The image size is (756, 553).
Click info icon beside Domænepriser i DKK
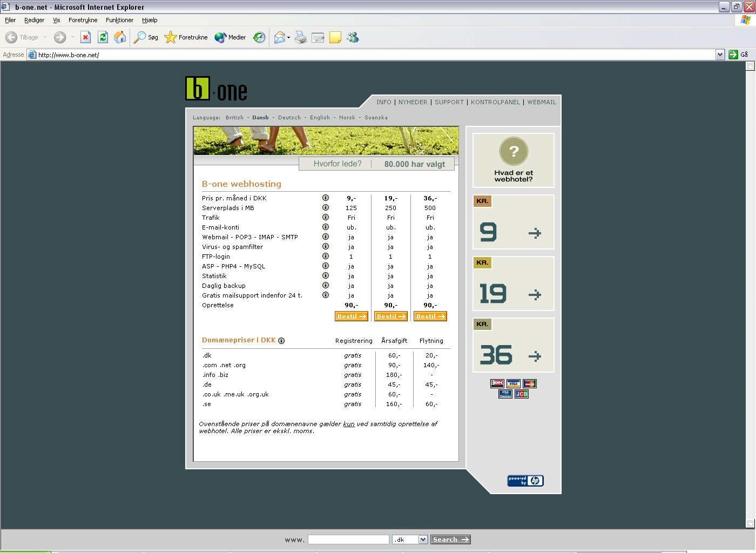point(281,340)
